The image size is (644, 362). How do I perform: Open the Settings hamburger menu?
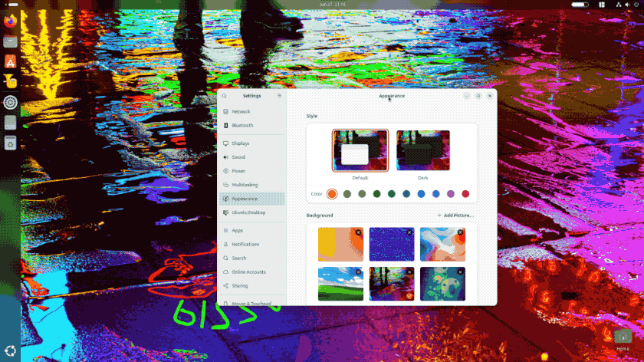(279, 96)
